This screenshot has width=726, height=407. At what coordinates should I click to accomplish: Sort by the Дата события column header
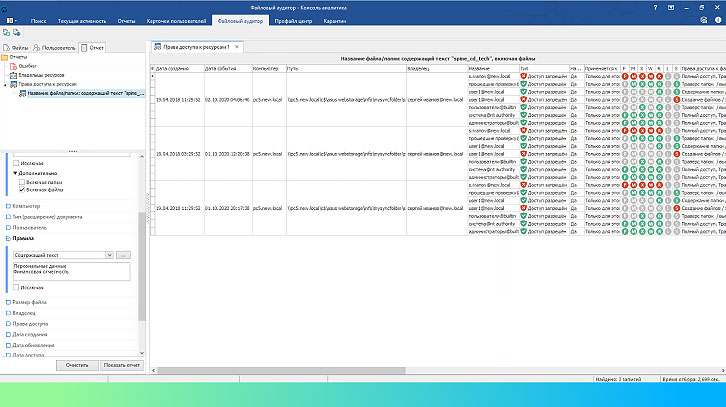(227, 69)
